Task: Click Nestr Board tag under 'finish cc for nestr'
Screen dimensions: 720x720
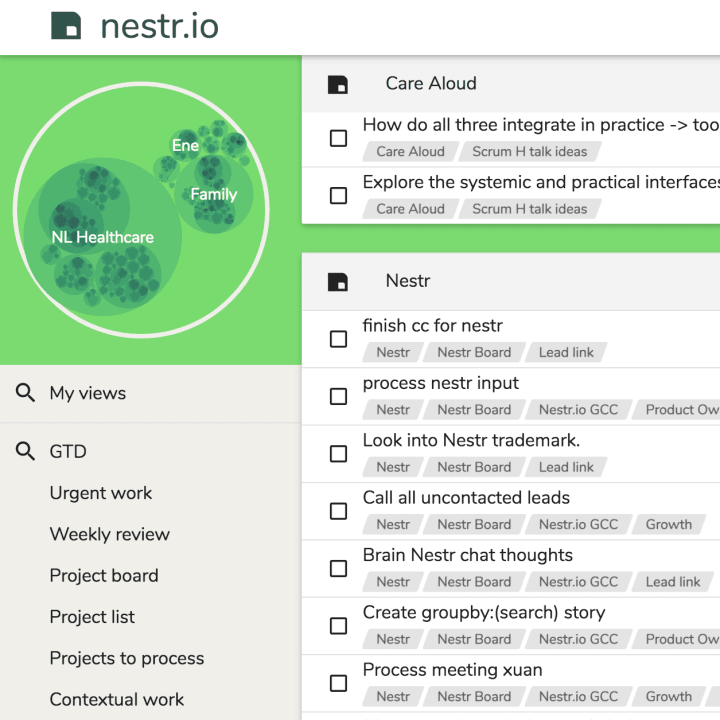Action: 474,352
